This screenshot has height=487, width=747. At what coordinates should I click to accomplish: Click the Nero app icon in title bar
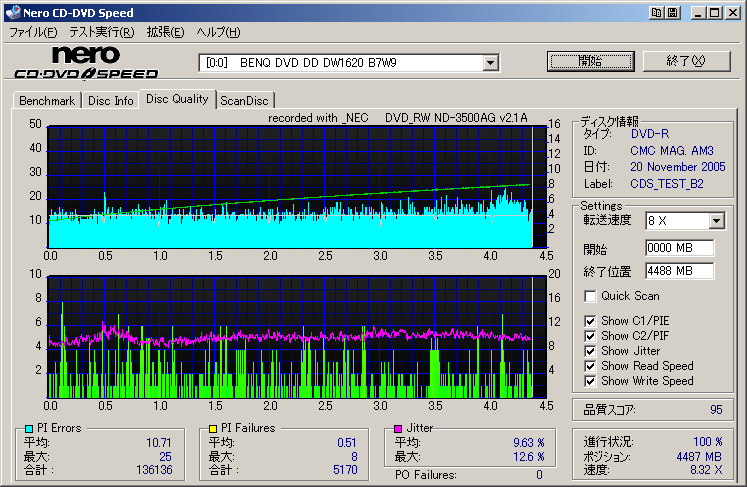(x=13, y=13)
